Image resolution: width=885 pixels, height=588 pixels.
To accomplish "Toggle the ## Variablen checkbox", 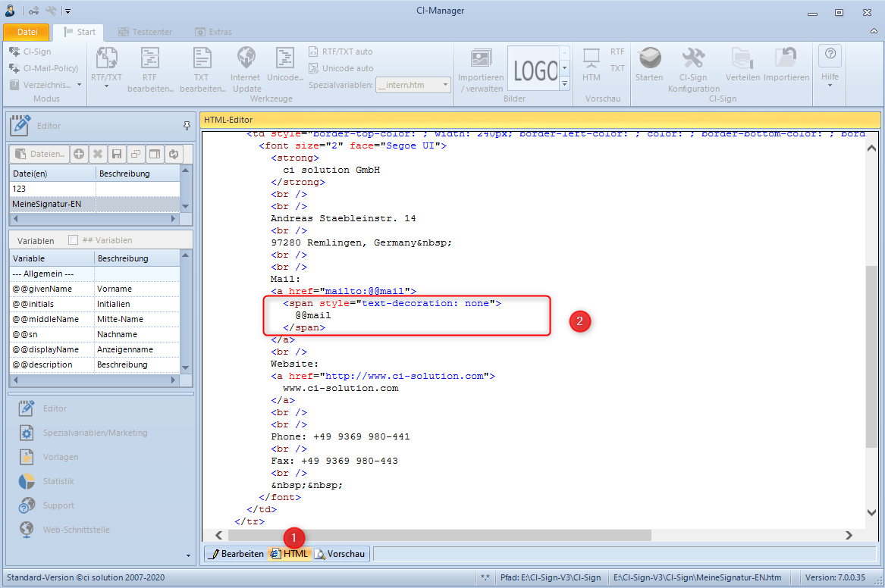I will (x=73, y=240).
